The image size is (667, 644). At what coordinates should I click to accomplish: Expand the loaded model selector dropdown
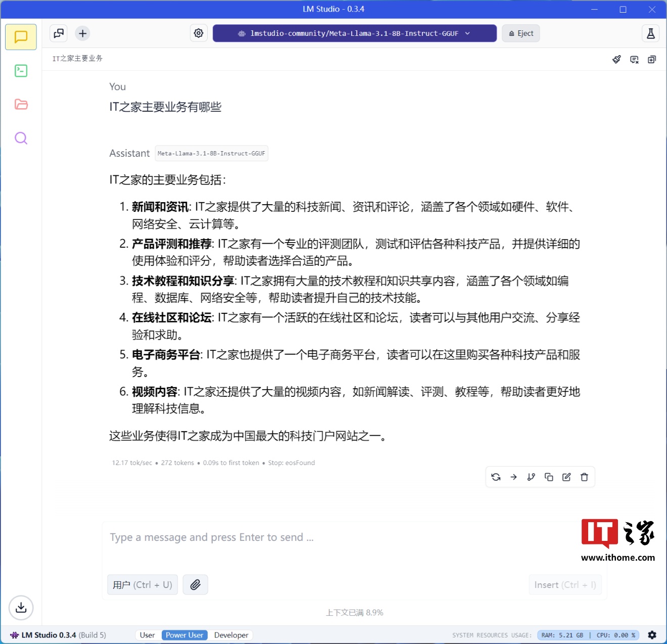click(x=355, y=33)
